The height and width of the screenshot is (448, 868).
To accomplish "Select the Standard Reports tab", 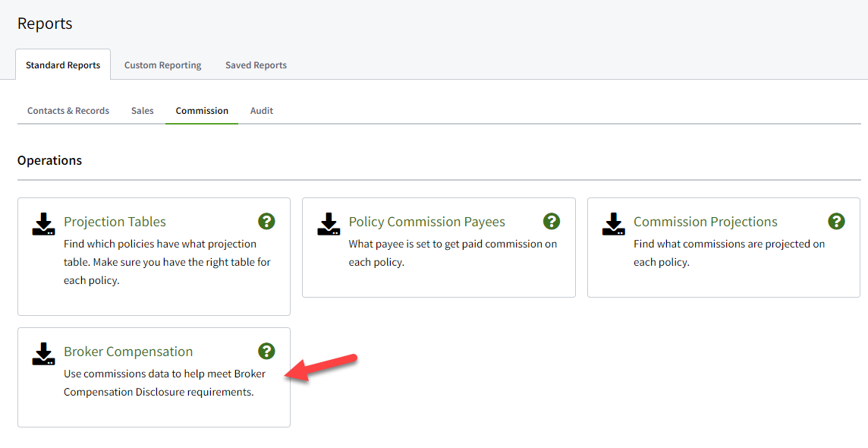I will pyautogui.click(x=63, y=65).
